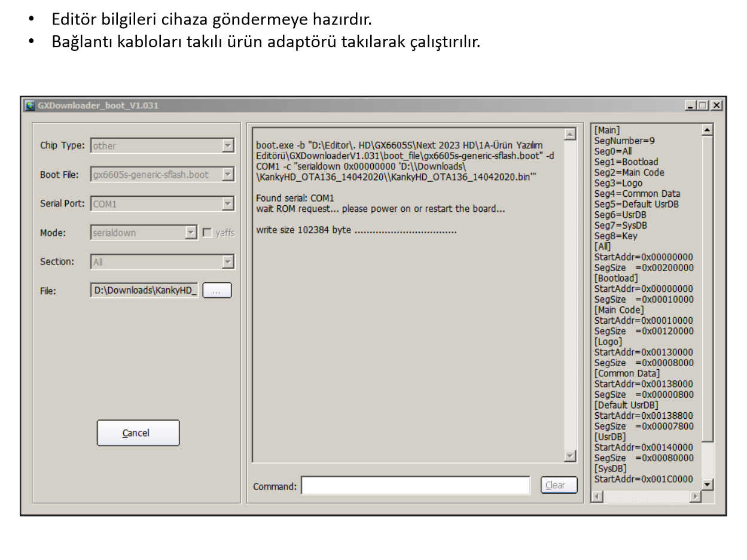The width and height of the screenshot is (747, 560).
Task: Click "Seg0=All" in segment list
Action: click(613, 151)
